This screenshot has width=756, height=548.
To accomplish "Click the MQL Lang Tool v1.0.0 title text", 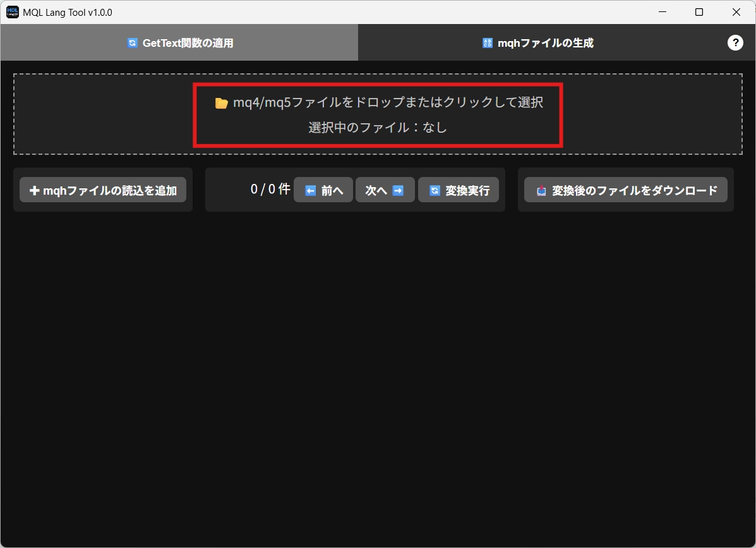I will [x=68, y=13].
